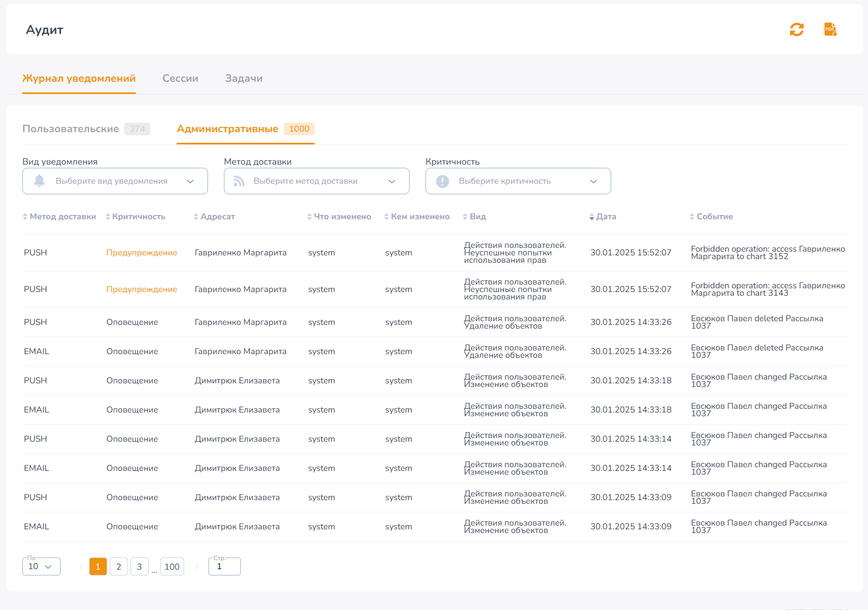This screenshot has width=868, height=610.
Task: Go to next page arrow
Action: click(196, 567)
